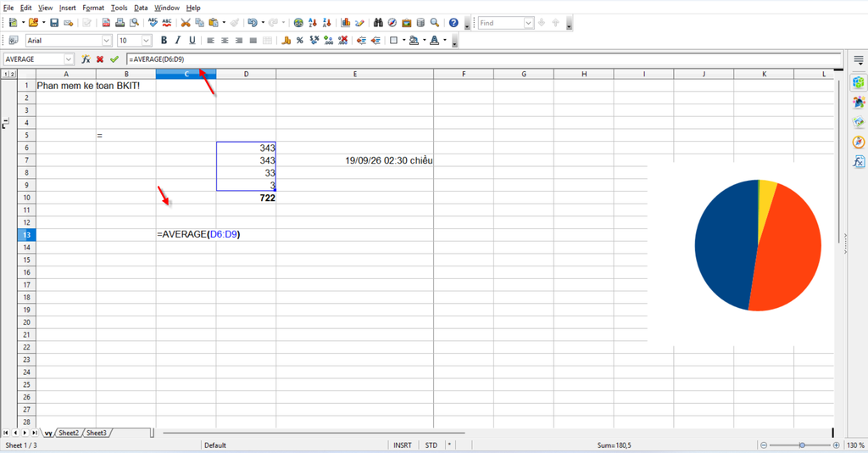Sort the selection in ascending order
Viewport: 868px width, 453px height.
313,23
